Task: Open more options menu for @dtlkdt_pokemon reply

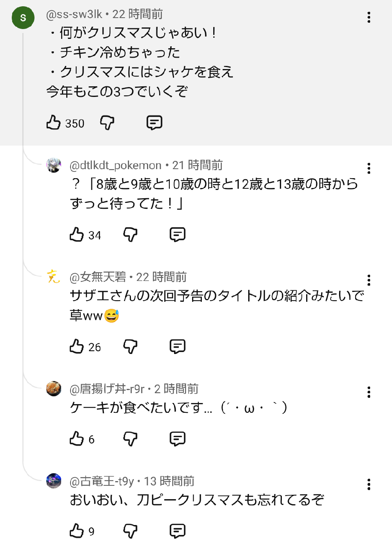Action: point(369,168)
